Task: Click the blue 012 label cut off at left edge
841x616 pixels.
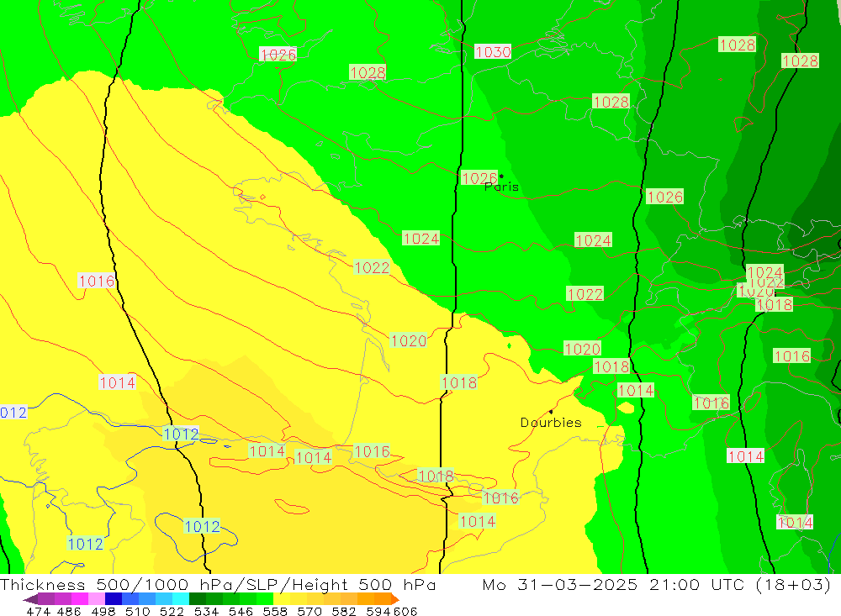Action: point(13,413)
